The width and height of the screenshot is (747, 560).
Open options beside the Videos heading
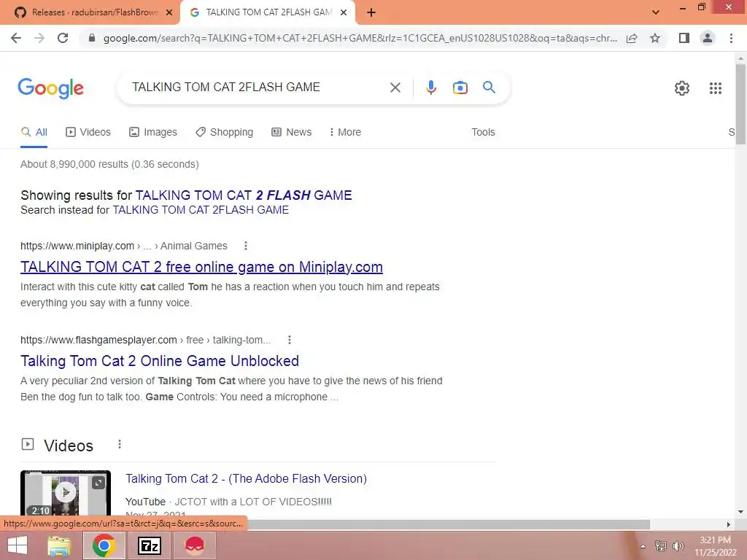120,444
